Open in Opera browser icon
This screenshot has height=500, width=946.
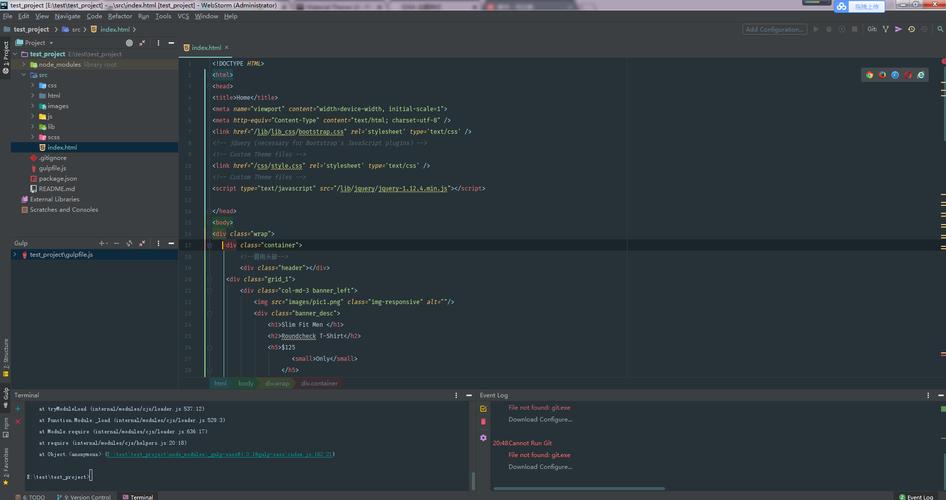(x=907, y=75)
